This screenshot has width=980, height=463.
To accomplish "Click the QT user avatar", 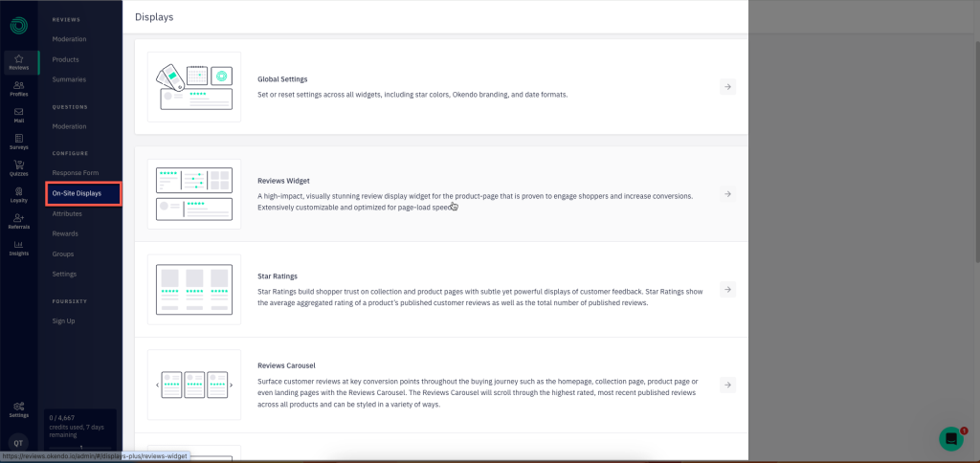I will point(19,442).
